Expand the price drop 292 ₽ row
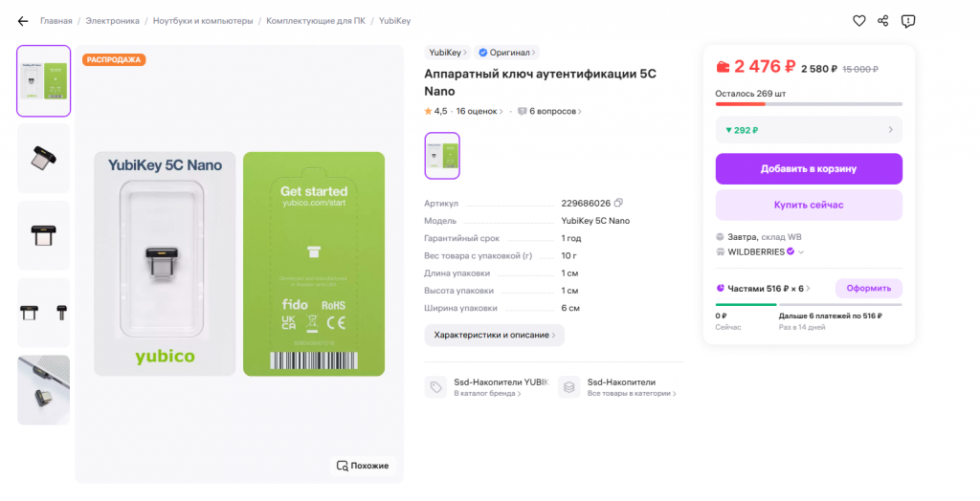Viewport: 980px width, 501px height. point(809,130)
